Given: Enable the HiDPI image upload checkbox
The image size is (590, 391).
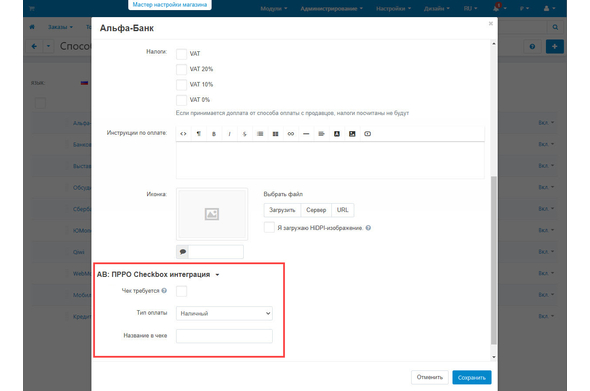Looking at the screenshot, I should coord(269,227).
